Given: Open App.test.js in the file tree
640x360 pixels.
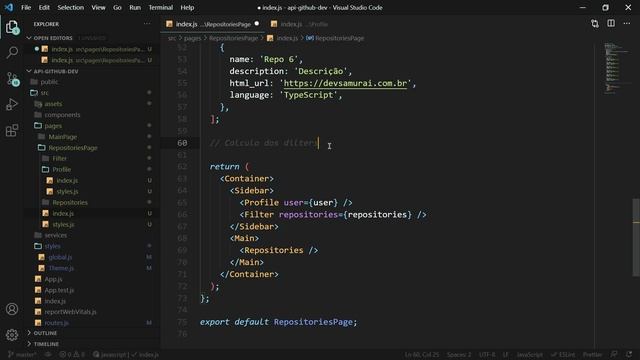Looking at the screenshot, I should pos(59,290).
